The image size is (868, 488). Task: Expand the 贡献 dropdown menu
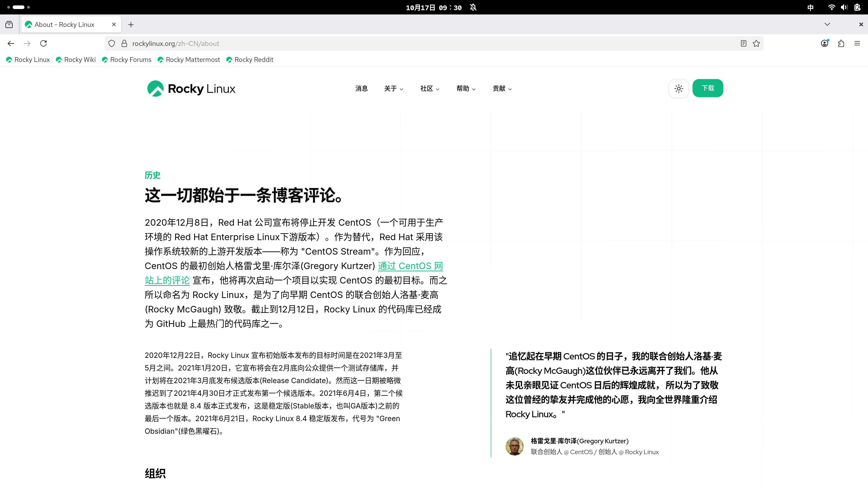click(x=502, y=89)
